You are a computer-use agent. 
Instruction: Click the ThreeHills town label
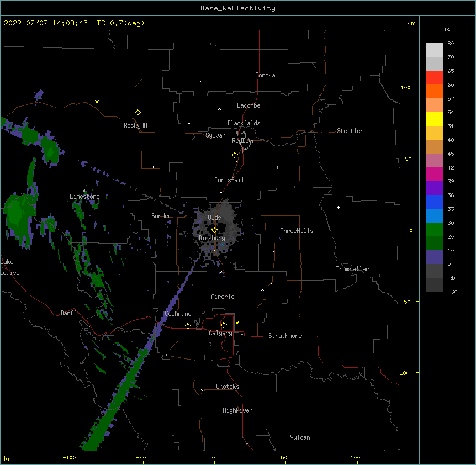pyautogui.click(x=297, y=231)
